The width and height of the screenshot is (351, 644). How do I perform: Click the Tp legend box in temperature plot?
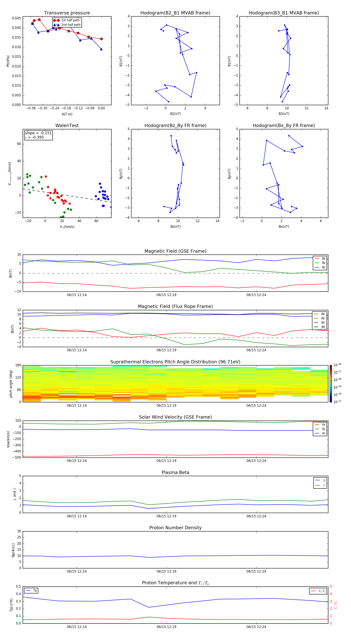[x=31, y=591]
